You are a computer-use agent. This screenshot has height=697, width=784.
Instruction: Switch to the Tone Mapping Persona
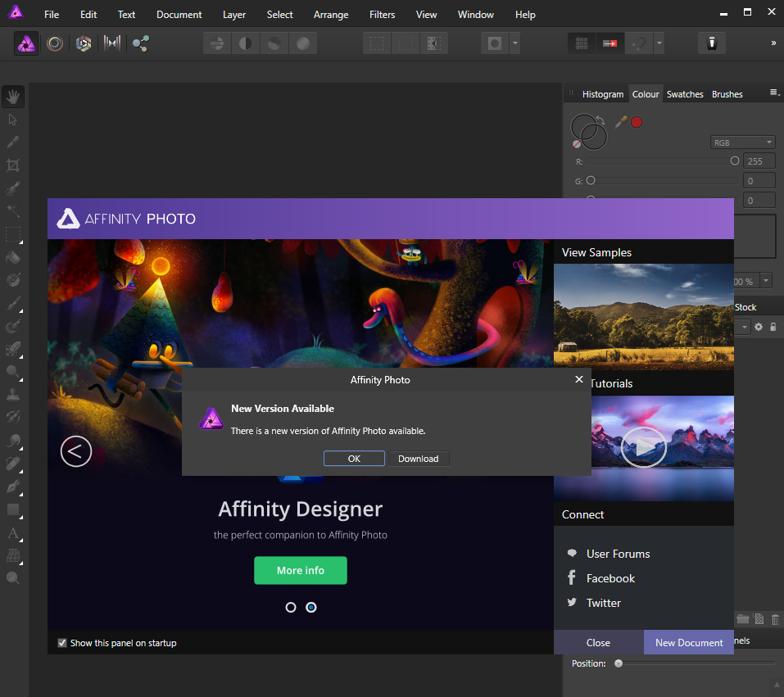click(112, 43)
